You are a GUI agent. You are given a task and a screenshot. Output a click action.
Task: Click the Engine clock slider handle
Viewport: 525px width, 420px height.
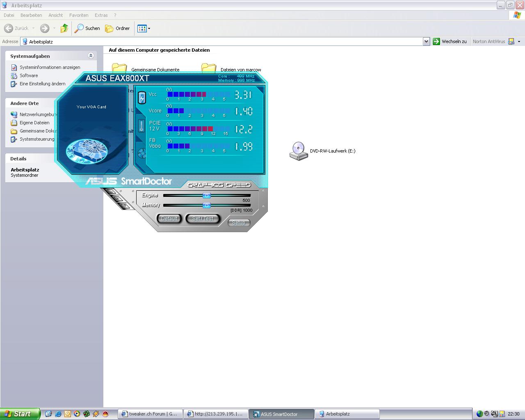[x=207, y=196]
